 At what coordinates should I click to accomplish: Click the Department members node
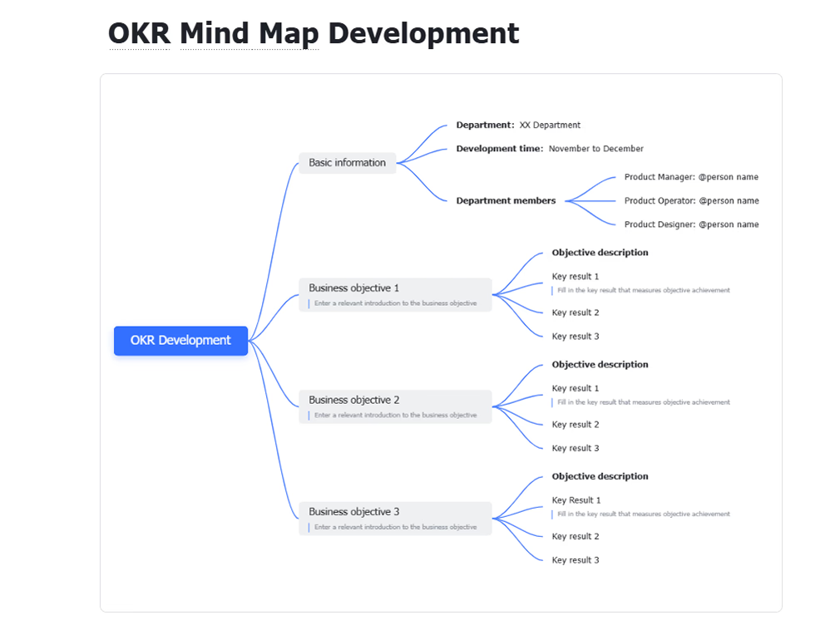(x=506, y=201)
